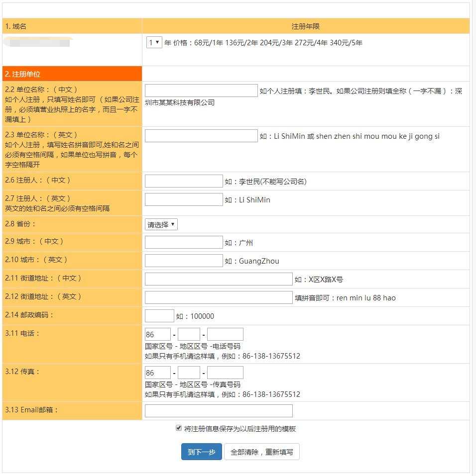
Task: Toggle the save-as-template checkbox
Action: click(x=179, y=428)
